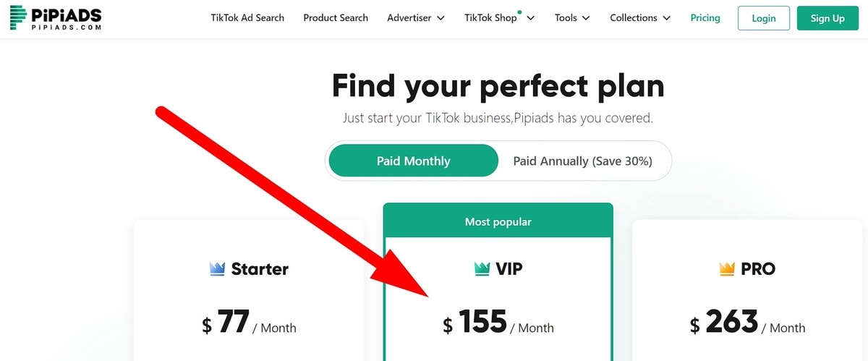Image resolution: width=868 pixels, height=361 pixels.
Task: Click the VIP $155 per month price
Action: [x=498, y=323]
